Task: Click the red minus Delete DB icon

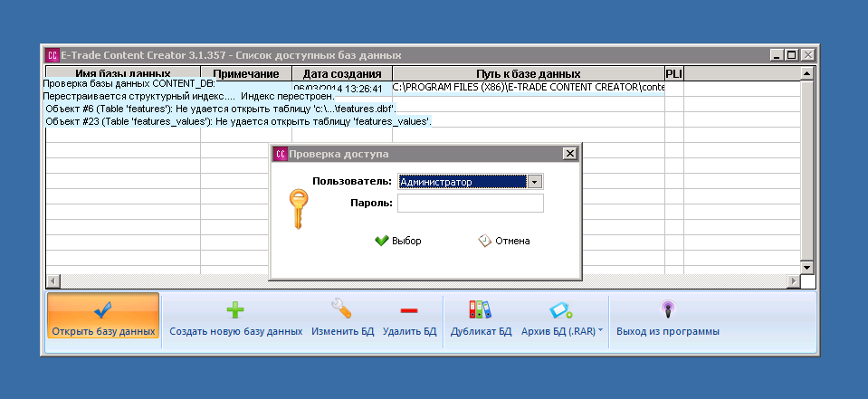Action: 409,311
